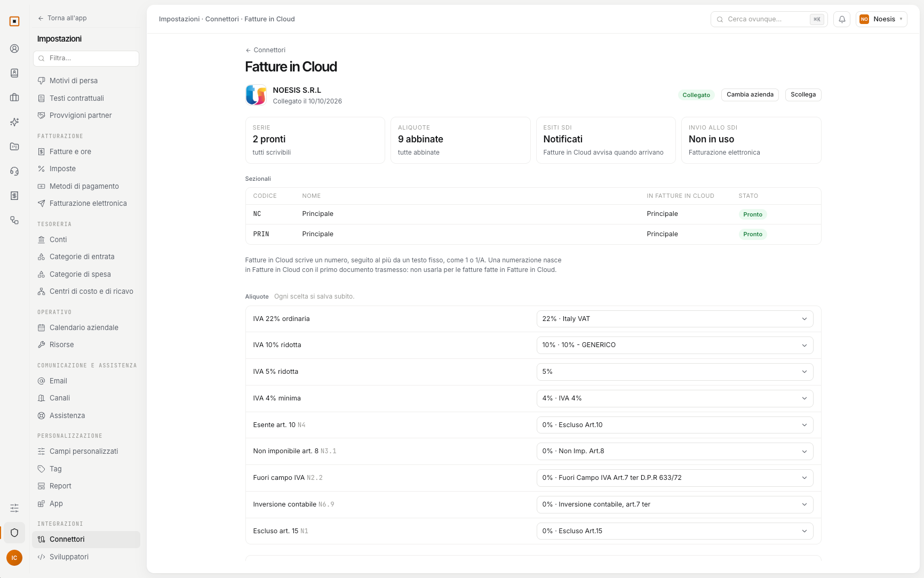
Task: Open the IC user avatar
Action: pos(14,558)
